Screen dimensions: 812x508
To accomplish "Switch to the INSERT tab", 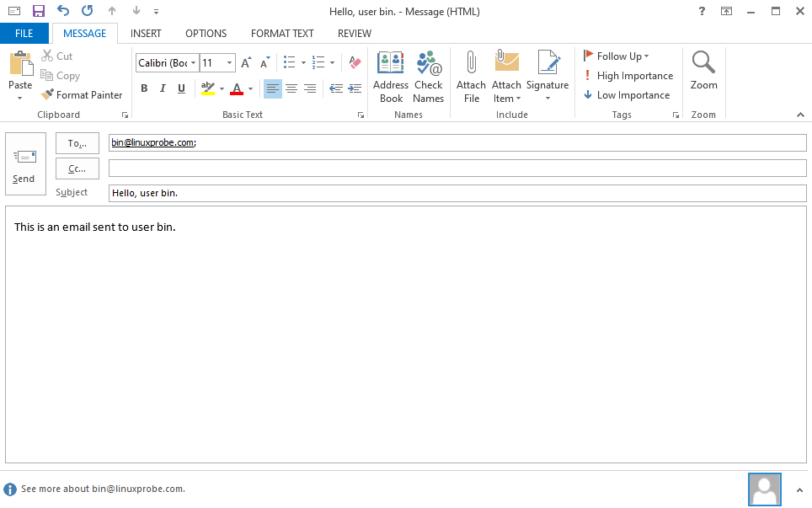I will tap(146, 34).
